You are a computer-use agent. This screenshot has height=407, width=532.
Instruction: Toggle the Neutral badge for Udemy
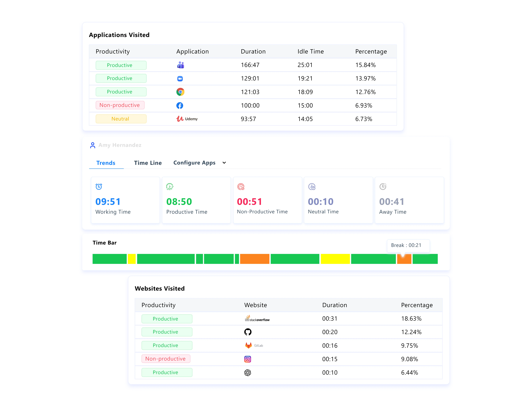(x=121, y=119)
